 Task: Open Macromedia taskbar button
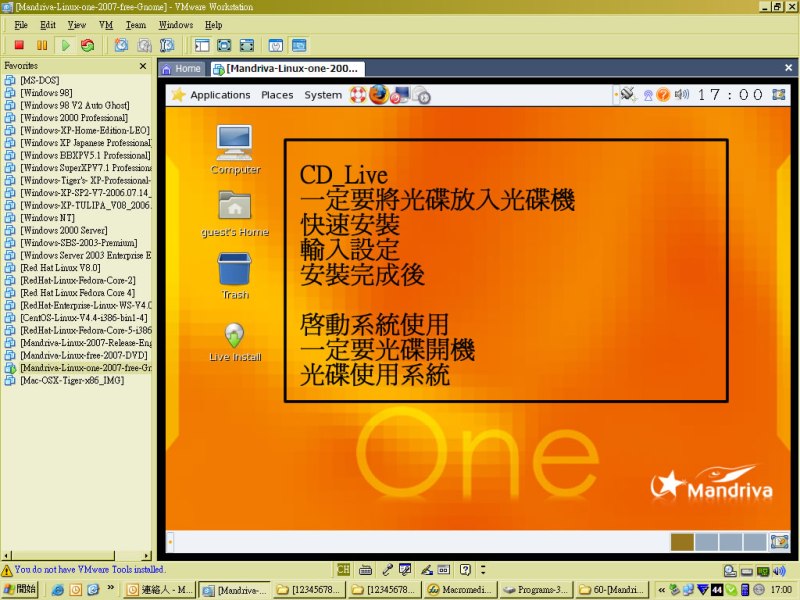(460, 590)
